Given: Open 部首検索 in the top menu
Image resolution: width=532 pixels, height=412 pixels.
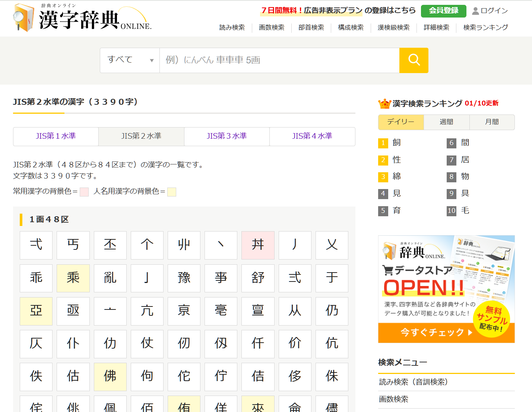Looking at the screenshot, I should coord(311,28).
